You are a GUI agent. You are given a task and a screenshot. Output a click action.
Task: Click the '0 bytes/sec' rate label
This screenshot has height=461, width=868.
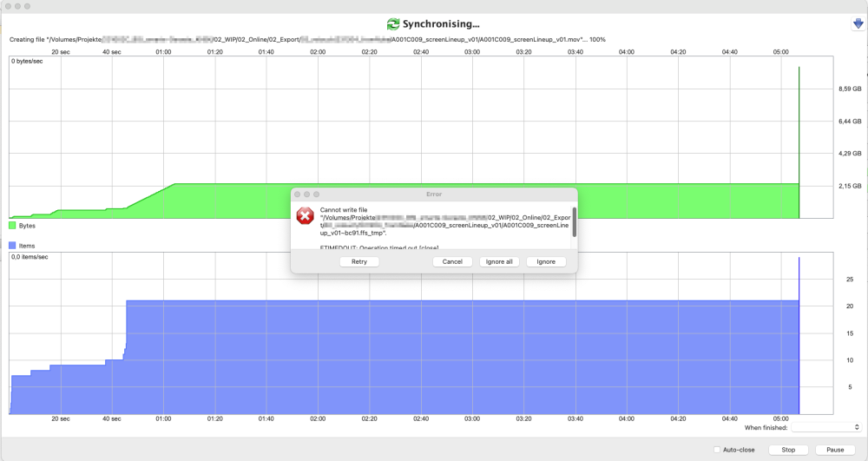pos(27,62)
